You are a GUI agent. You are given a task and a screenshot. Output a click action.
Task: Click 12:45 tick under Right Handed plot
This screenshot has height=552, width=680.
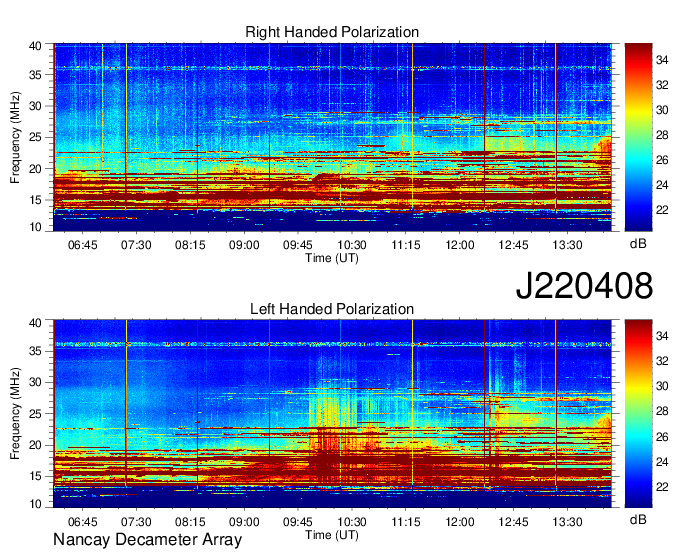click(513, 245)
